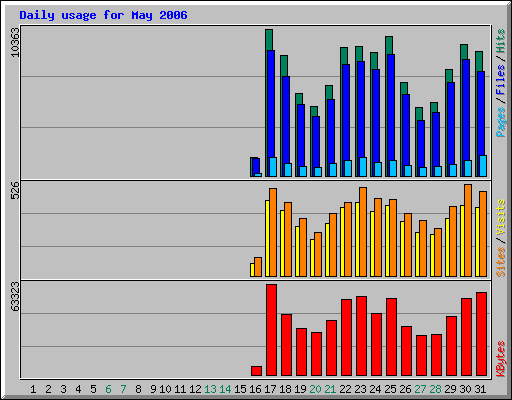Select day label 29 on x-axis
Screen dimensions: 512x400
[x=450, y=389]
